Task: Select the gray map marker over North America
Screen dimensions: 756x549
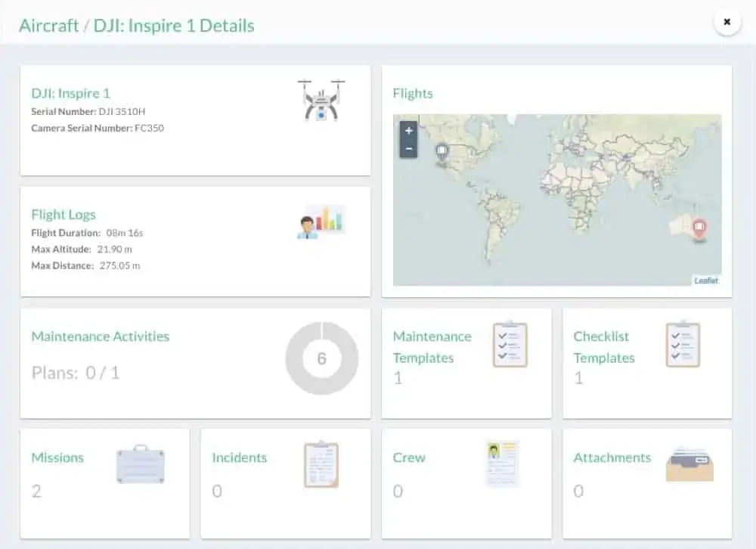Action: (x=442, y=151)
